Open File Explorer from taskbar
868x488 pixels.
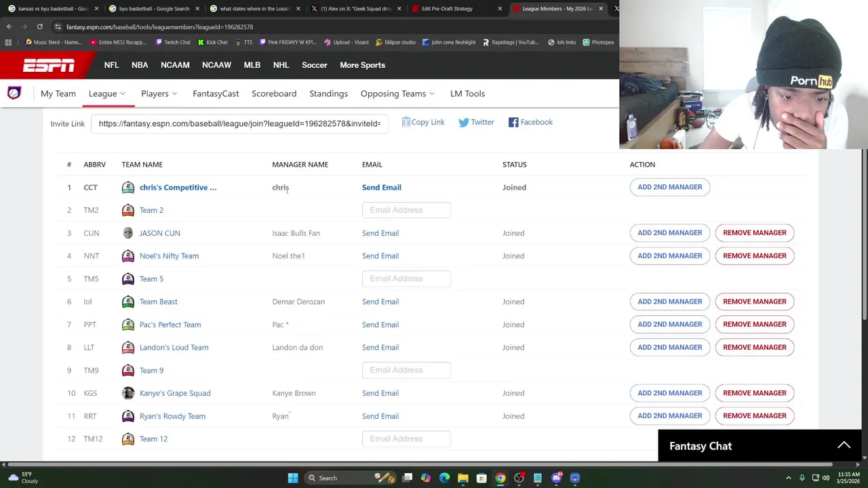pyautogui.click(x=462, y=478)
